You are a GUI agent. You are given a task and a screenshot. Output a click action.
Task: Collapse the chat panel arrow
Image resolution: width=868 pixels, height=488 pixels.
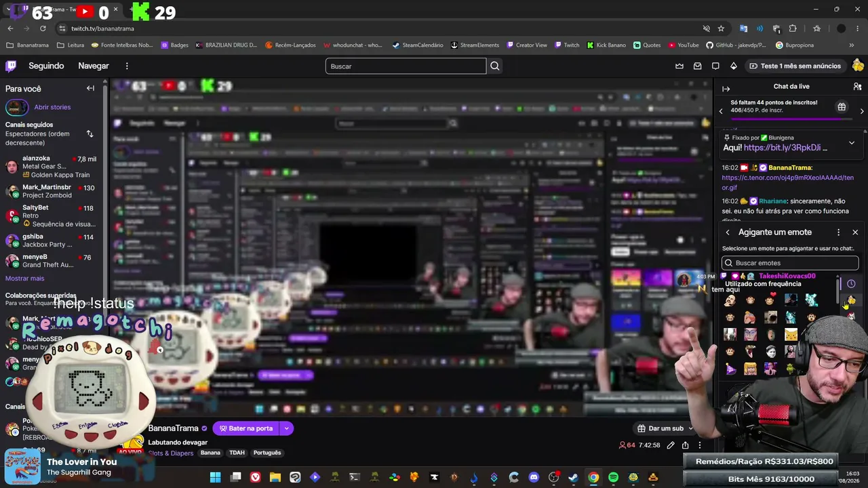[726, 89]
